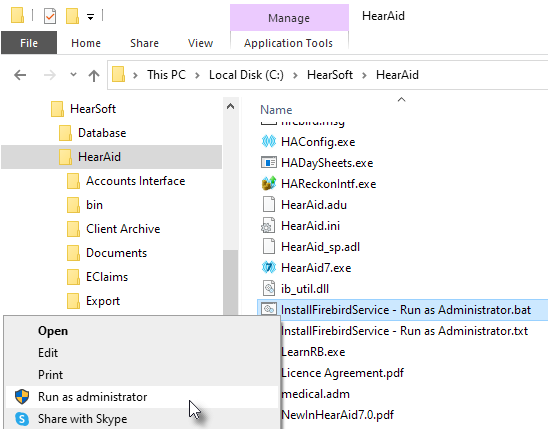Click the EClaims folder icon
Screen dimensions: 548x433
[73, 277]
